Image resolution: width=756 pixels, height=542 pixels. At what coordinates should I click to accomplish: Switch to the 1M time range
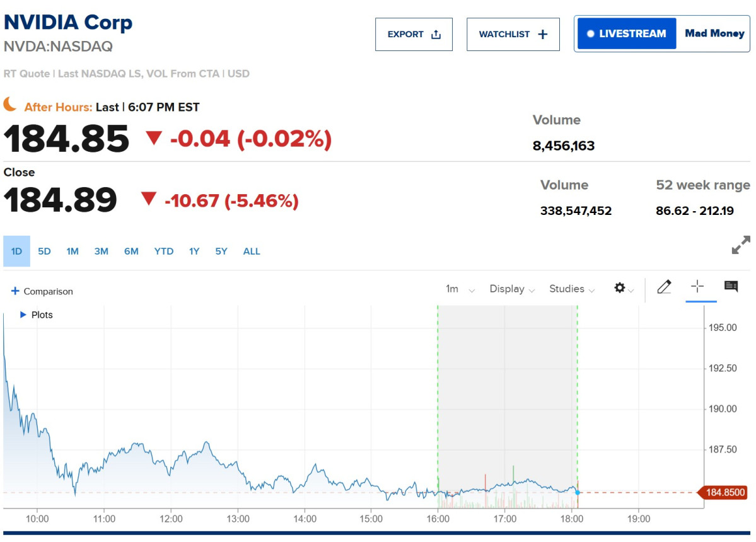click(x=73, y=251)
